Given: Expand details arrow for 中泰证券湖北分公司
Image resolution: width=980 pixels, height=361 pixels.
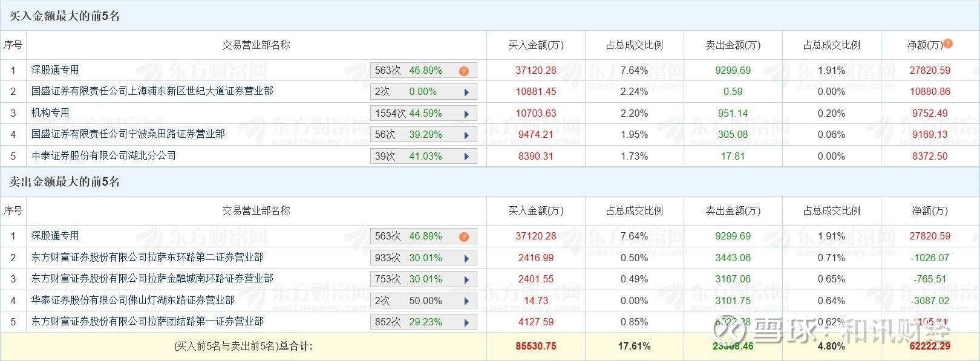Looking at the screenshot, I should point(466,157).
